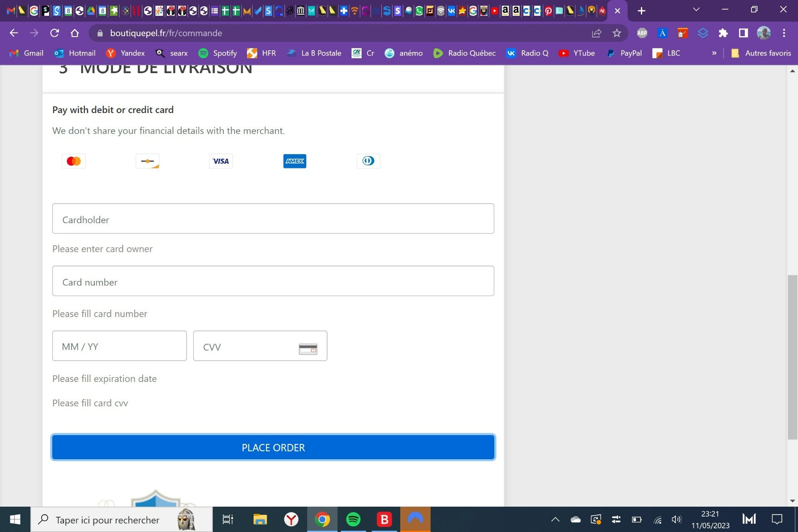
Task: Select the Diners Club card logo
Action: (368, 161)
